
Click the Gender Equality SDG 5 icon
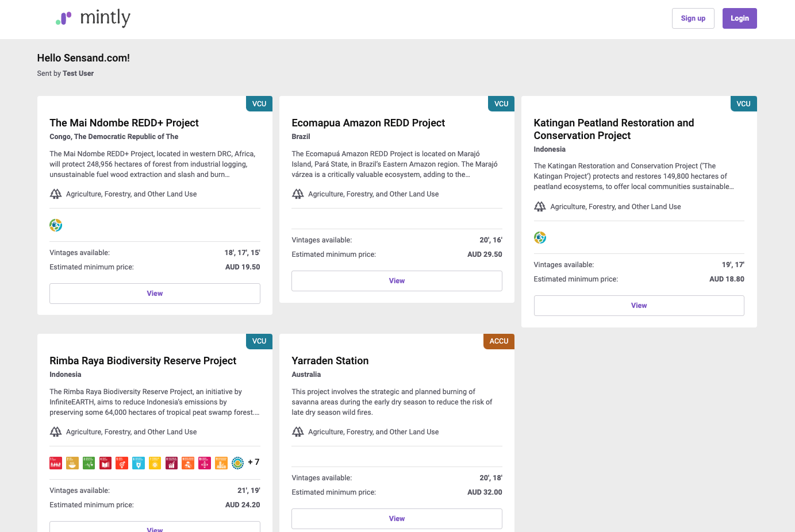122,463
